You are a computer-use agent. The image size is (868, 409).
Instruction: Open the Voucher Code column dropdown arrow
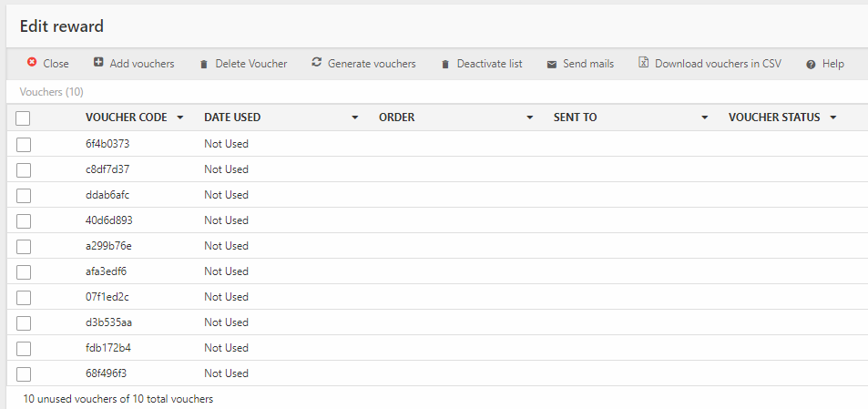[x=180, y=118]
